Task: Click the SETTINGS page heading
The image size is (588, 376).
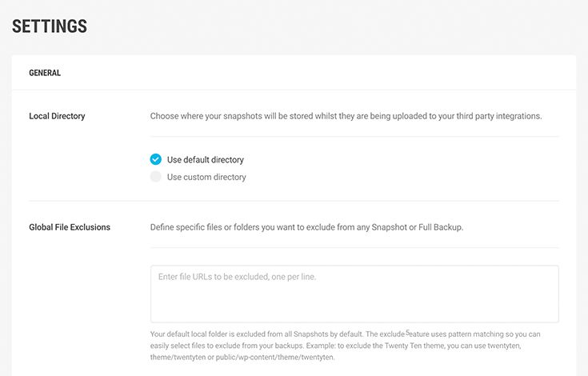Action: 50,26
